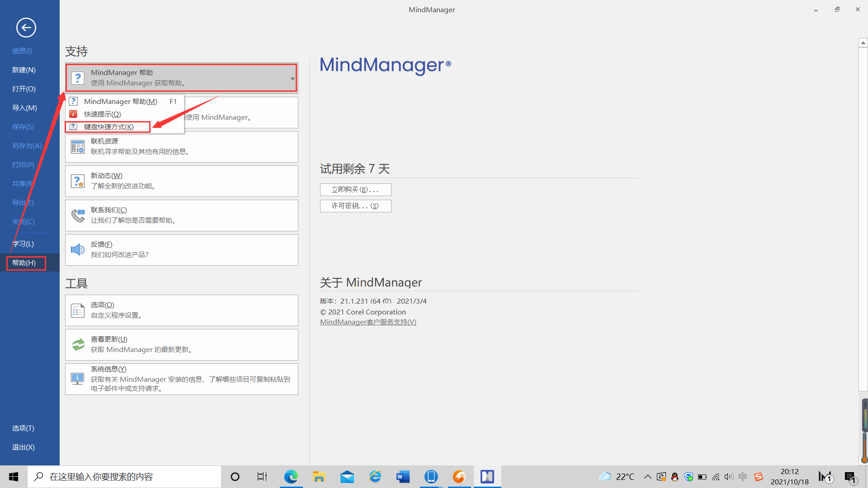Open the notification center icon
The image size is (868, 488).
[x=850, y=477]
